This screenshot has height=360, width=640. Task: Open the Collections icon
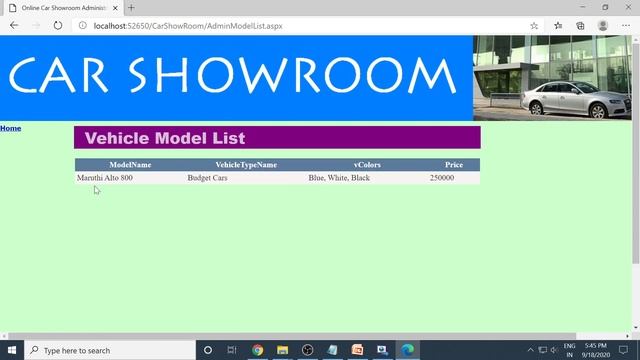pyautogui.click(x=580, y=26)
